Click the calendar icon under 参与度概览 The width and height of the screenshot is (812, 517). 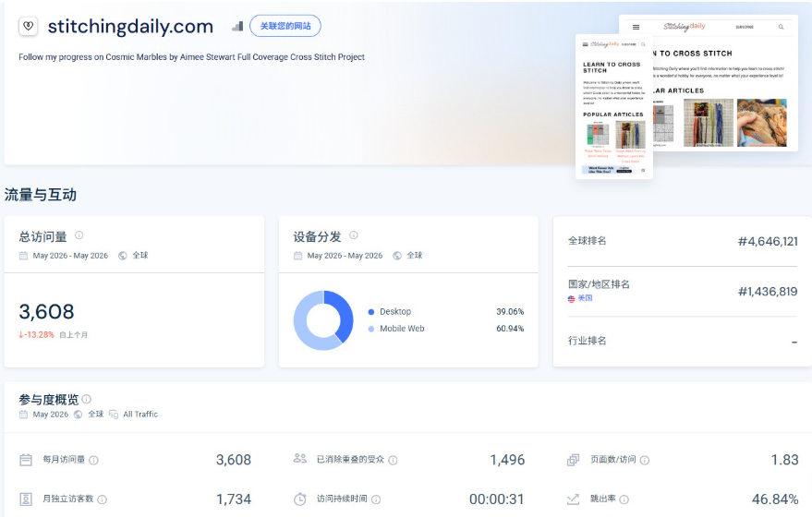click(23, 415)
